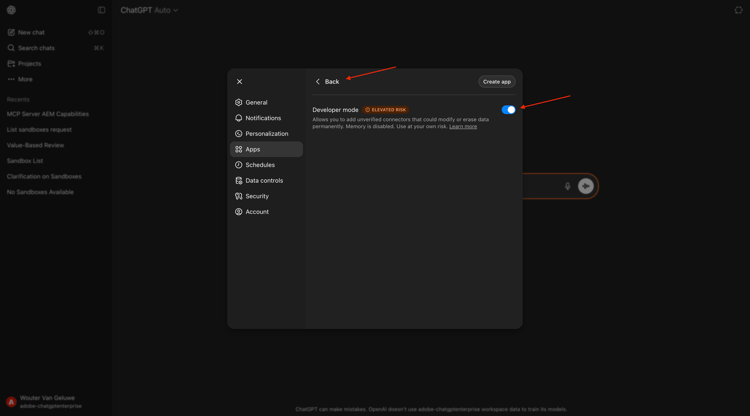Viewport: 750px width, 416px height.
Task: Click the Recents section header
Action: 18,99
